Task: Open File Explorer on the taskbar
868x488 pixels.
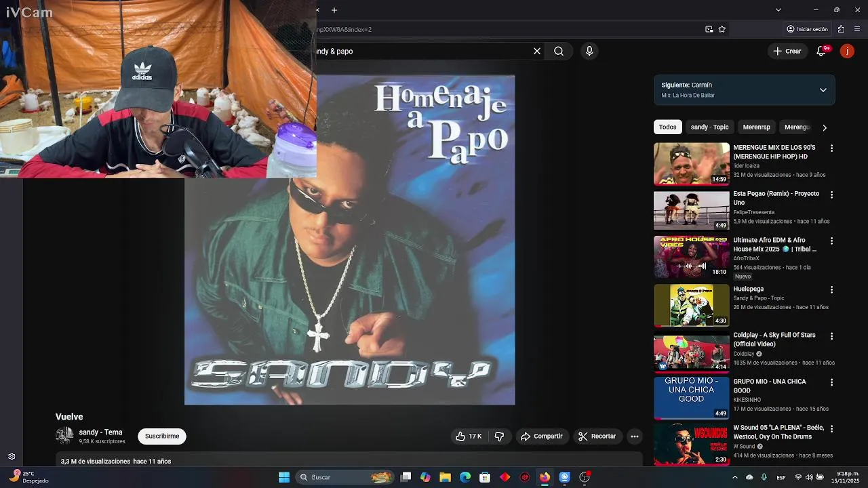Action: tap(445, 477)
